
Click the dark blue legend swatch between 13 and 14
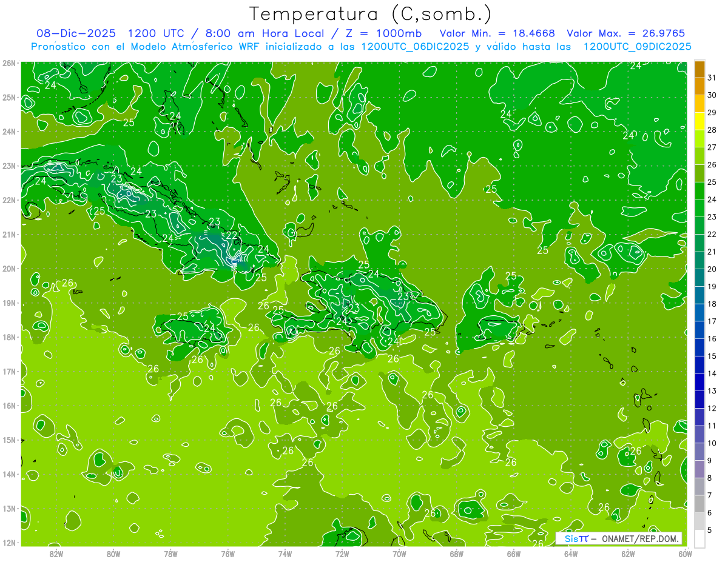click(x=699, y=382)
